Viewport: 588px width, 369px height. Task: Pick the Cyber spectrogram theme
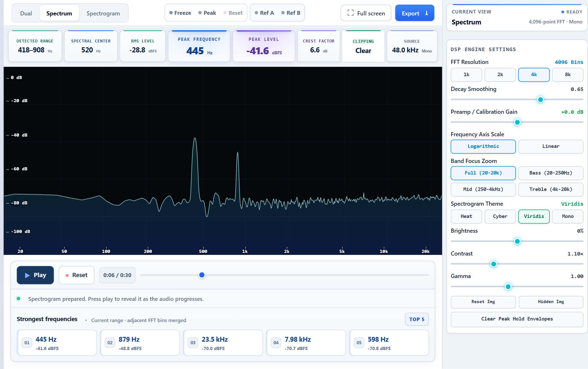pos(500,216)
